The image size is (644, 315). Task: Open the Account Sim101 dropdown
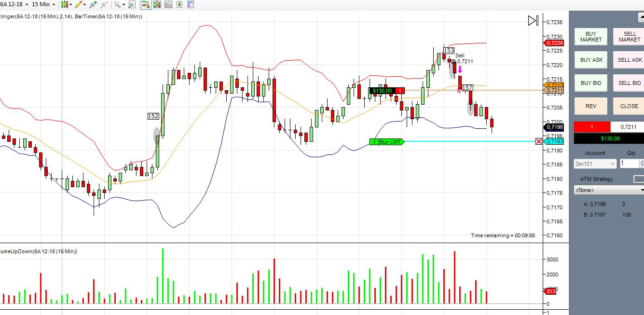coord(595,164)
